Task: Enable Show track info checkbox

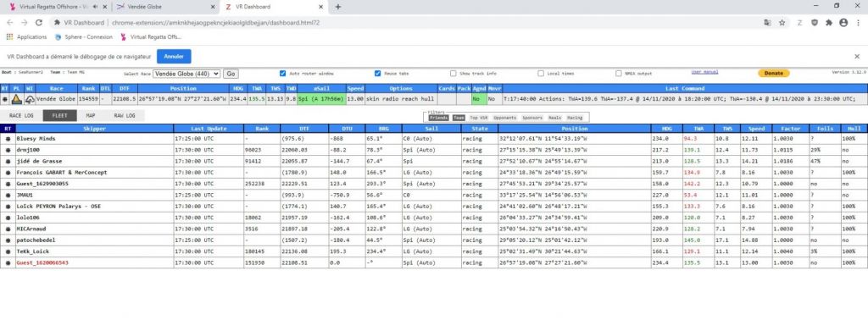Action: (453, 73)
